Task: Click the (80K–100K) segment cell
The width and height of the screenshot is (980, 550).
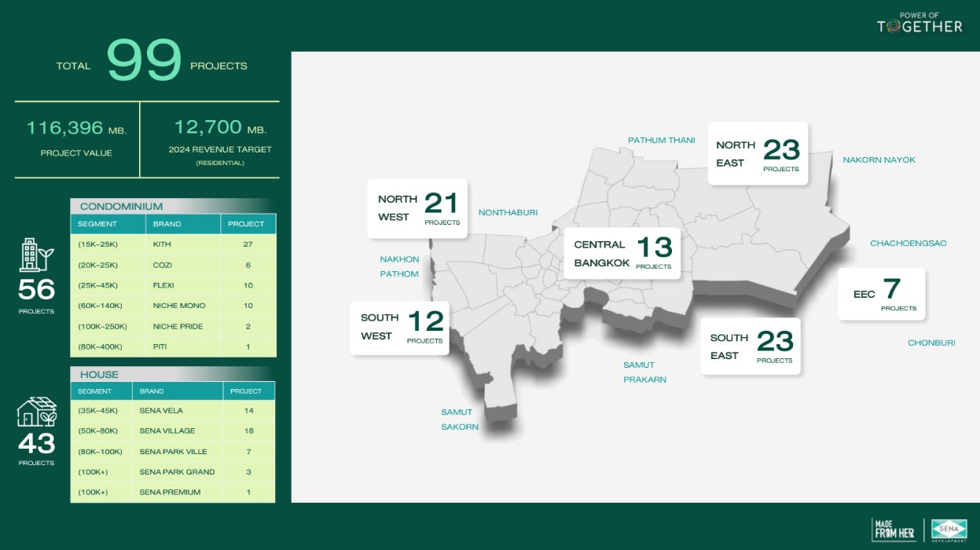Action: pyautogui.click(x=100, y=452)
